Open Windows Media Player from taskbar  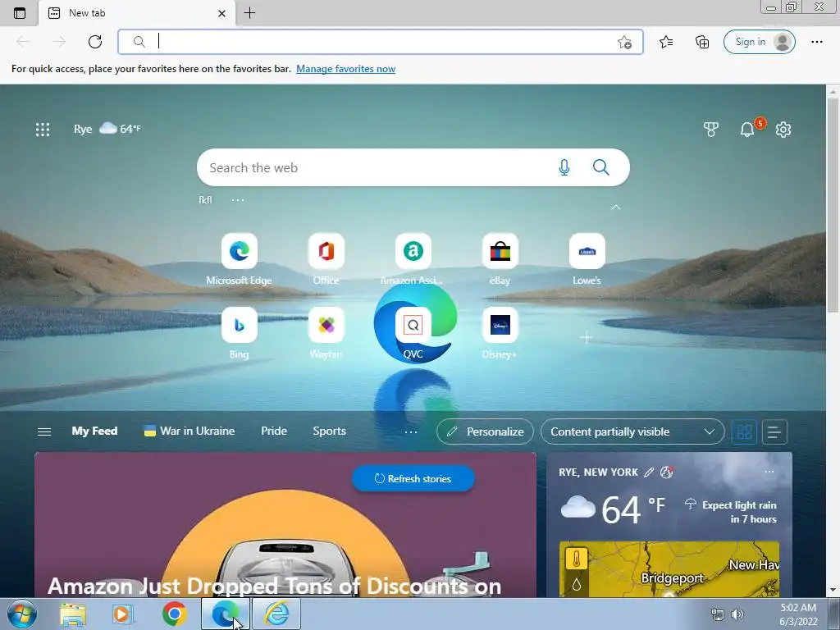coord(123,614)
